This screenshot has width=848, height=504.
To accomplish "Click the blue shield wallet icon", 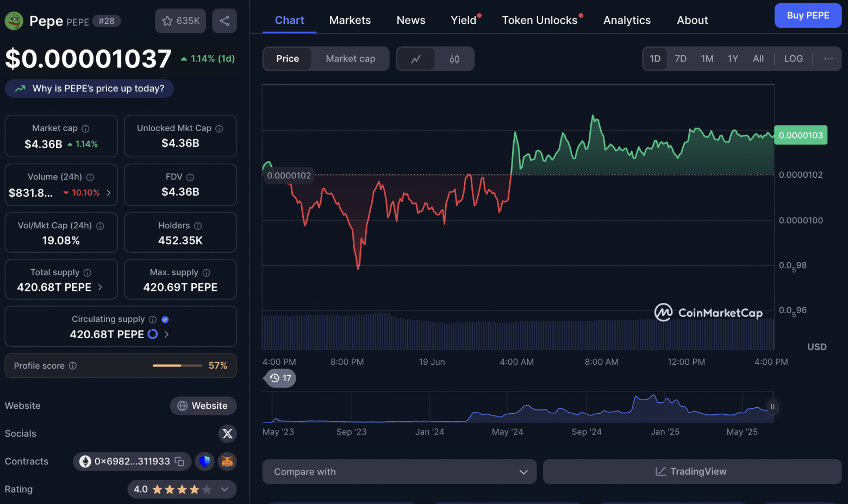I will tap(204, 462).
